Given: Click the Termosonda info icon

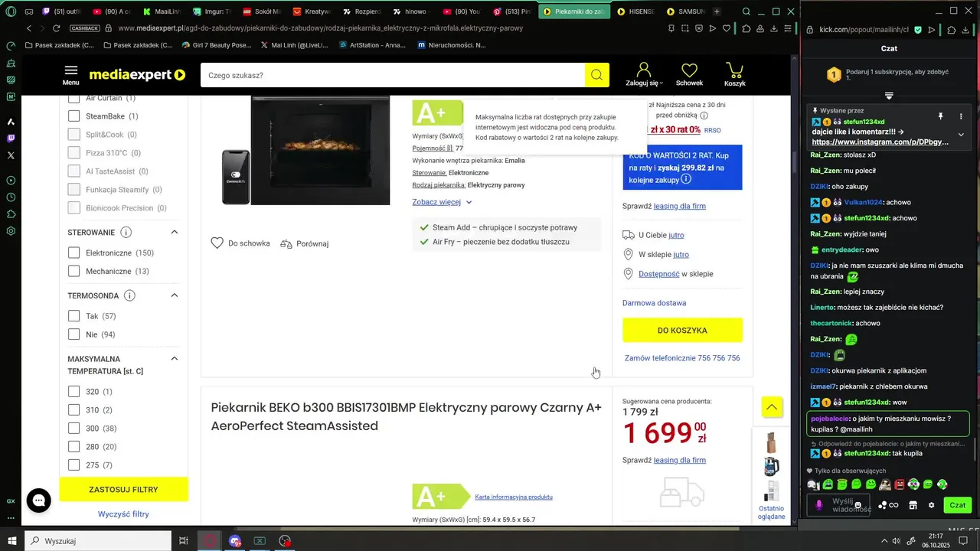Looking at the screenshot, I should point(129,295).
